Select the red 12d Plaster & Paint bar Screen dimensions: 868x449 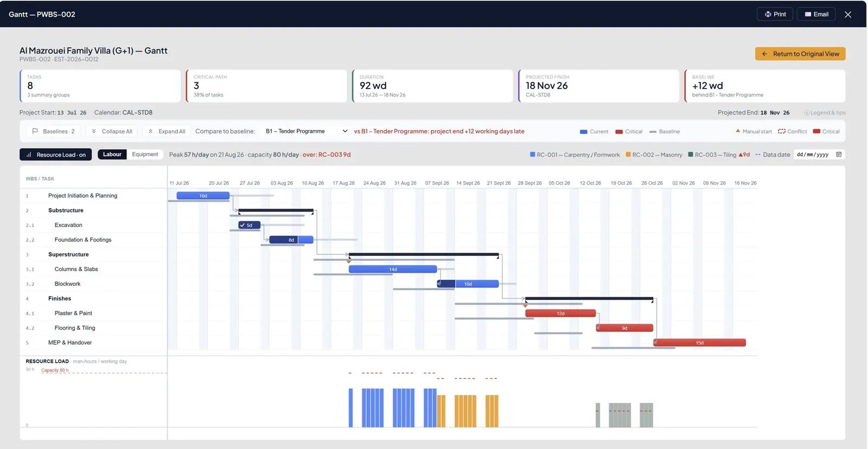560,313
